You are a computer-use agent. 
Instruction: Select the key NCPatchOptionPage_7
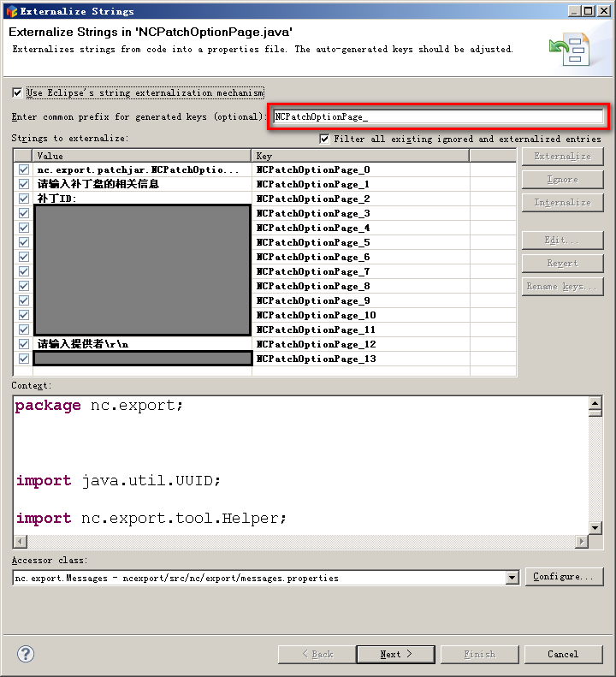tap(313, 271)
